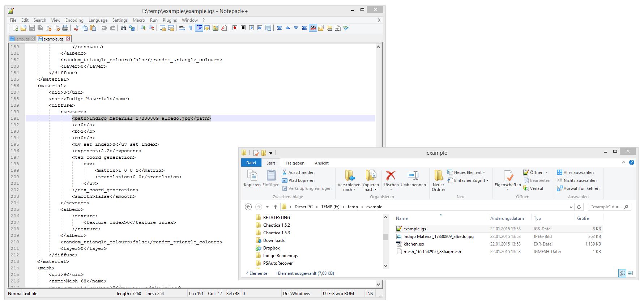Click Alles auswählen in the ribbon
644x307 pixels.
[578, 172]
